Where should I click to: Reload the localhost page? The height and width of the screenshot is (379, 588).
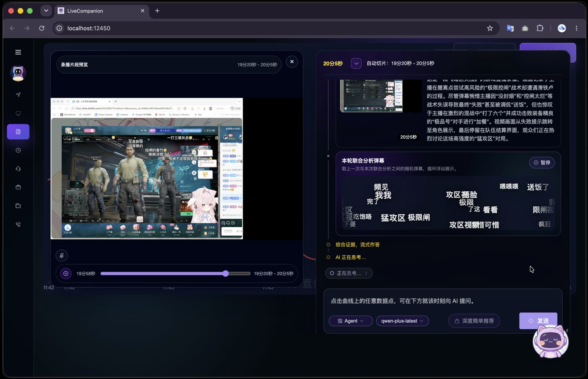pyautogui.click(x=42, y=28)
